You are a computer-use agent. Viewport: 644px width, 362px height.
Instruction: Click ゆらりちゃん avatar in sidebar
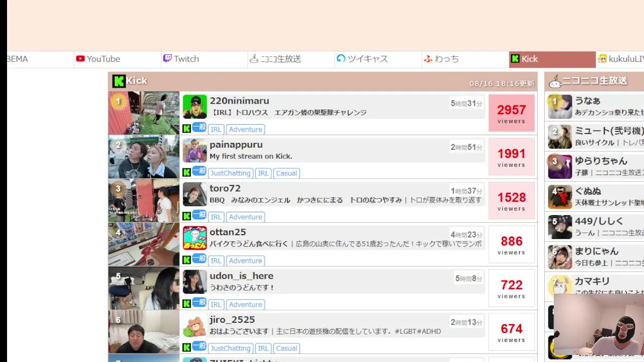pos(560,167)
